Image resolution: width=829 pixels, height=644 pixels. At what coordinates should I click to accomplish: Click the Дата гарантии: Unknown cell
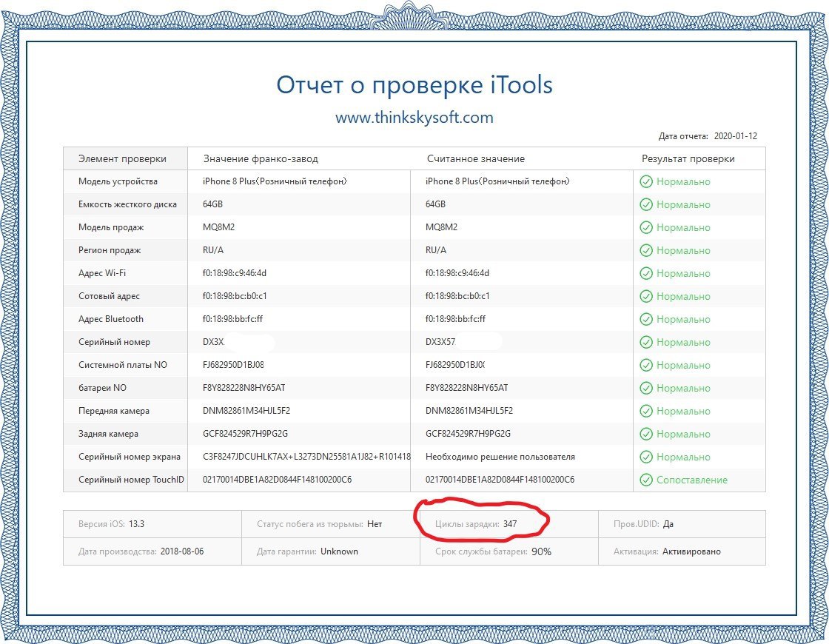point(331,551)
